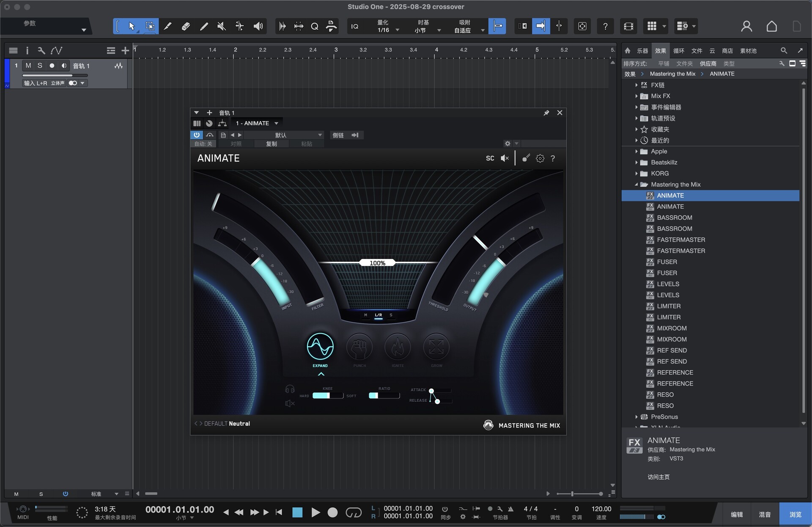Open browser search magnifier icon
The height and width of the screenshot is (527, 812).
coord(784,51)
